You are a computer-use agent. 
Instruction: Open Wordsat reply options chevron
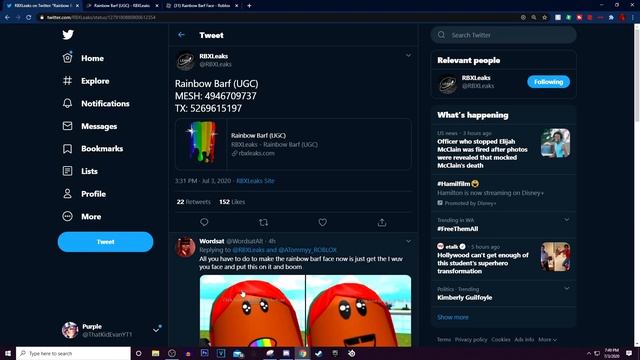(x=408, y=241)
